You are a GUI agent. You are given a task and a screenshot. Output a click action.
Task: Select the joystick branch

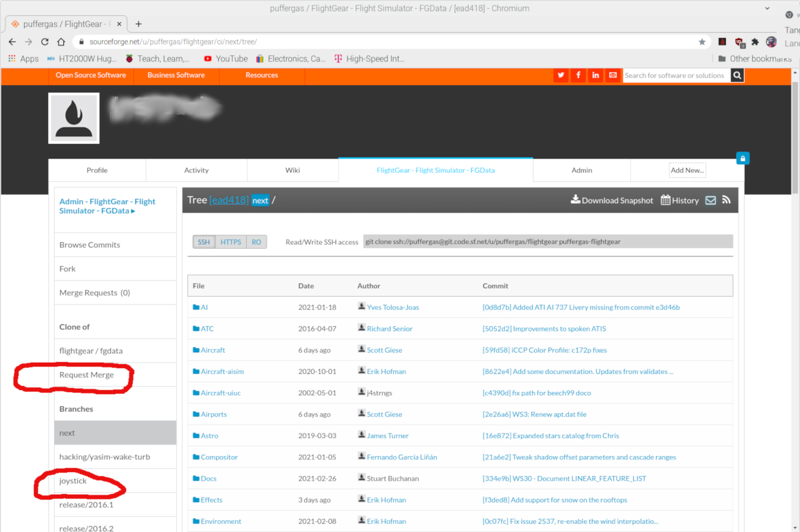tap(115, 481)
